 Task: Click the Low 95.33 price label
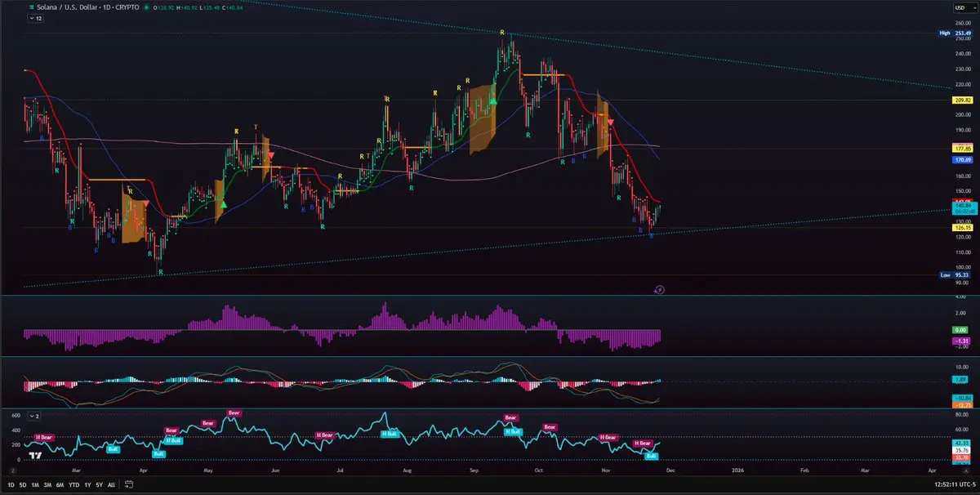[955, 275]
